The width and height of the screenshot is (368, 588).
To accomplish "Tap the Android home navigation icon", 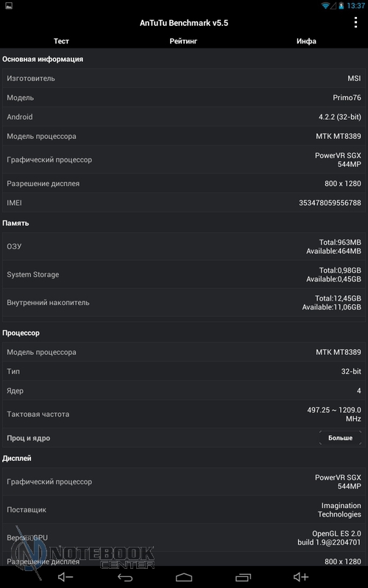I will pyautogui.click(x=184, y=577).
